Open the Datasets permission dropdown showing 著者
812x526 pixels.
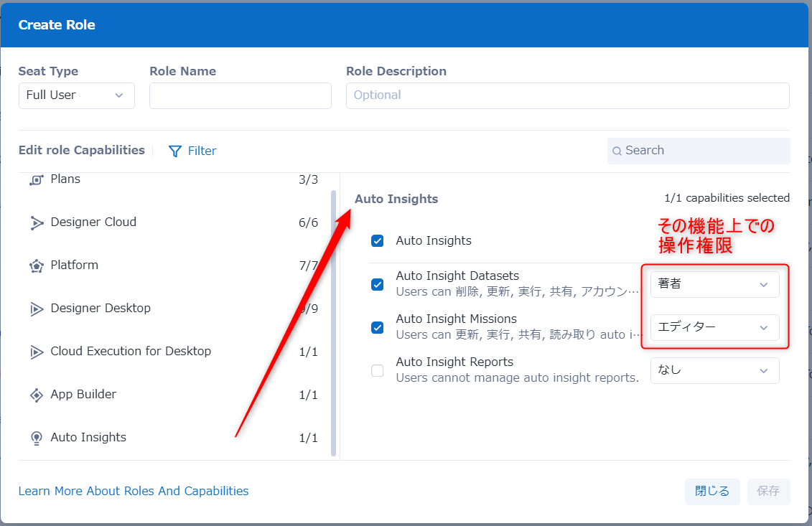714,284
